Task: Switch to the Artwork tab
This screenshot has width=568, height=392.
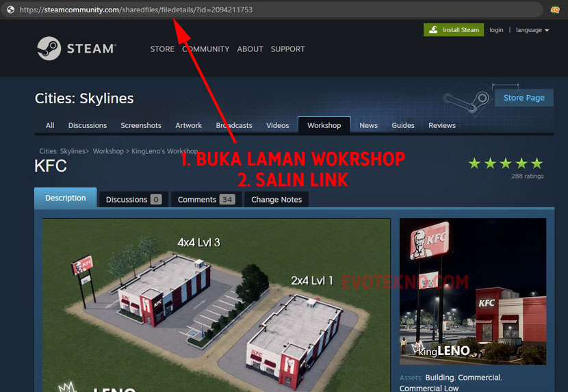Action: [x=188, y=125]
